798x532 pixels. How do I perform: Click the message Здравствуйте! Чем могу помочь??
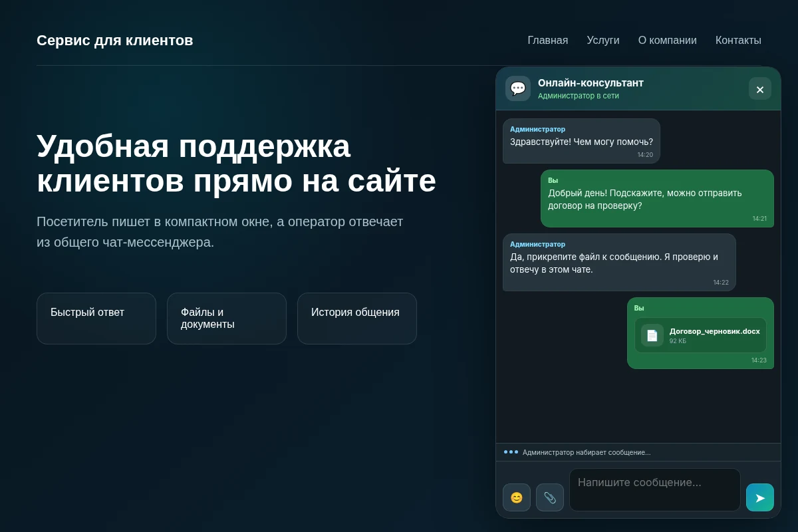(581, 142)
